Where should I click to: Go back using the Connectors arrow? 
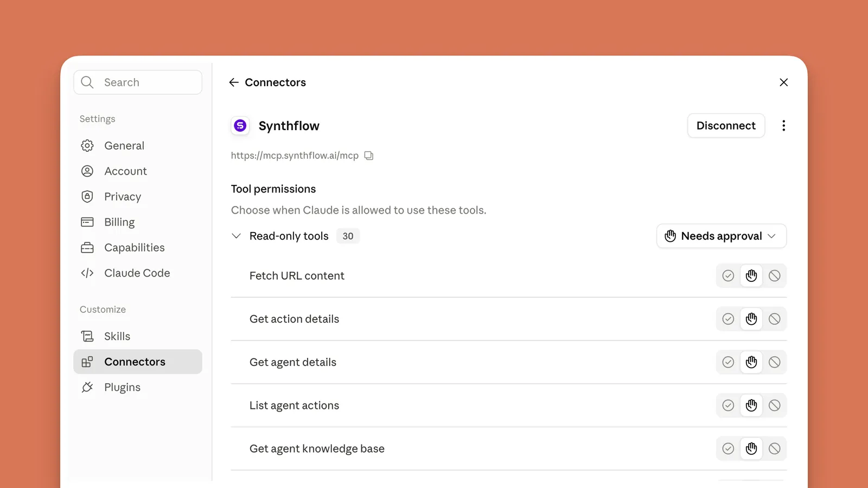point(234,82)
